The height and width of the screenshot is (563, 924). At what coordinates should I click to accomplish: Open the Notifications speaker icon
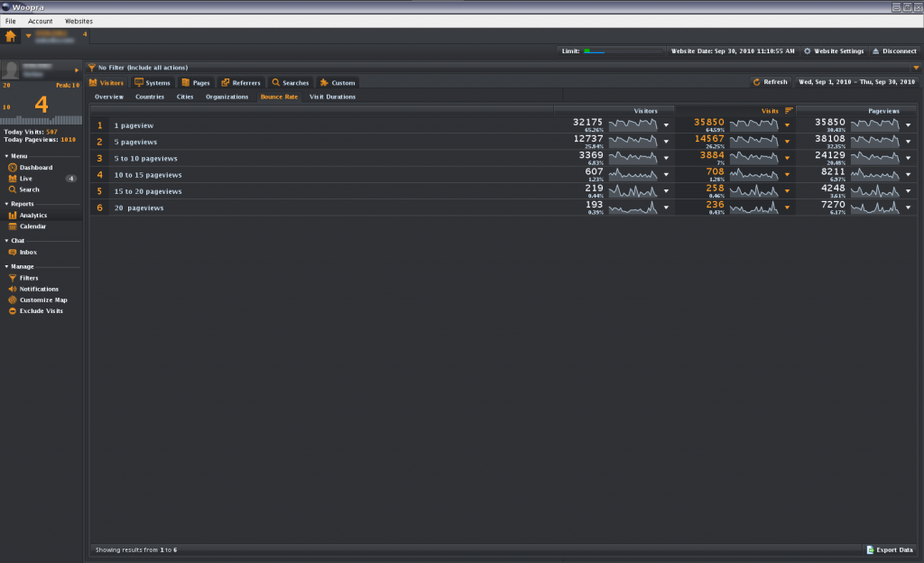click(x=13, y=289)
